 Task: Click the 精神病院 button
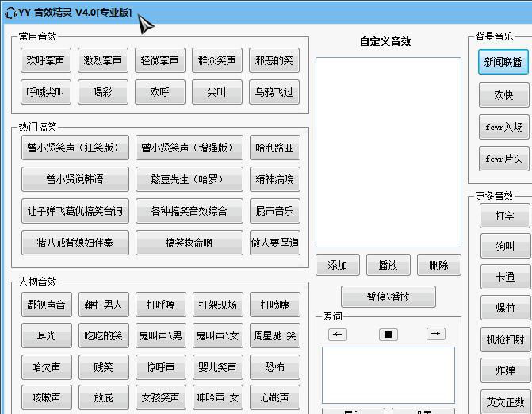click(x=275, y=179)
